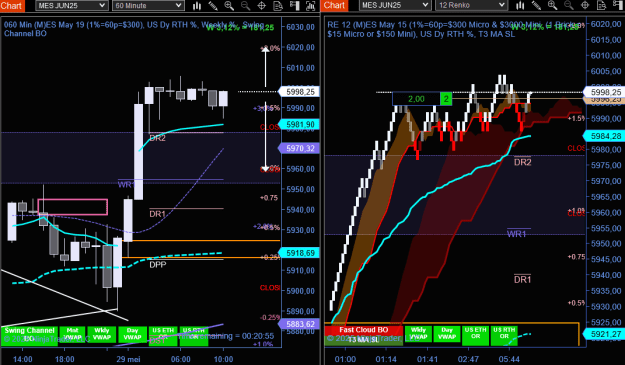The height and width of the screenshot is (365, 625).
Task: Click the 2,00 position PnL label
Action: point(416,99)
